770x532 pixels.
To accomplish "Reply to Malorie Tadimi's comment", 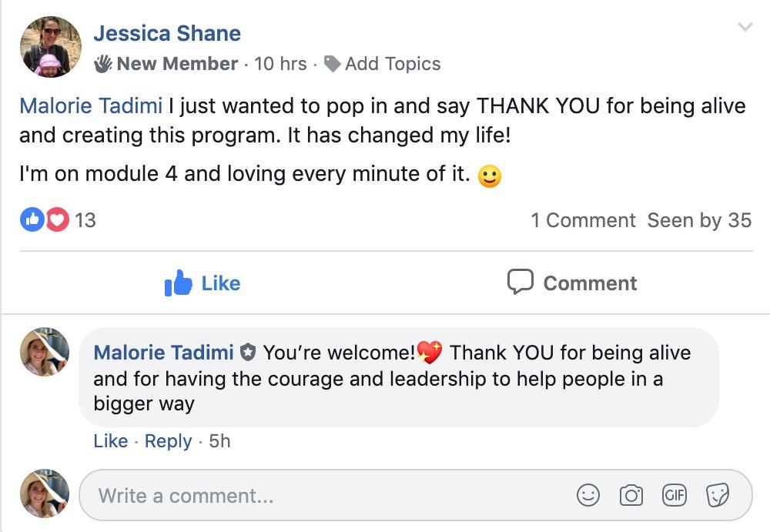I will tap(168, 441).
